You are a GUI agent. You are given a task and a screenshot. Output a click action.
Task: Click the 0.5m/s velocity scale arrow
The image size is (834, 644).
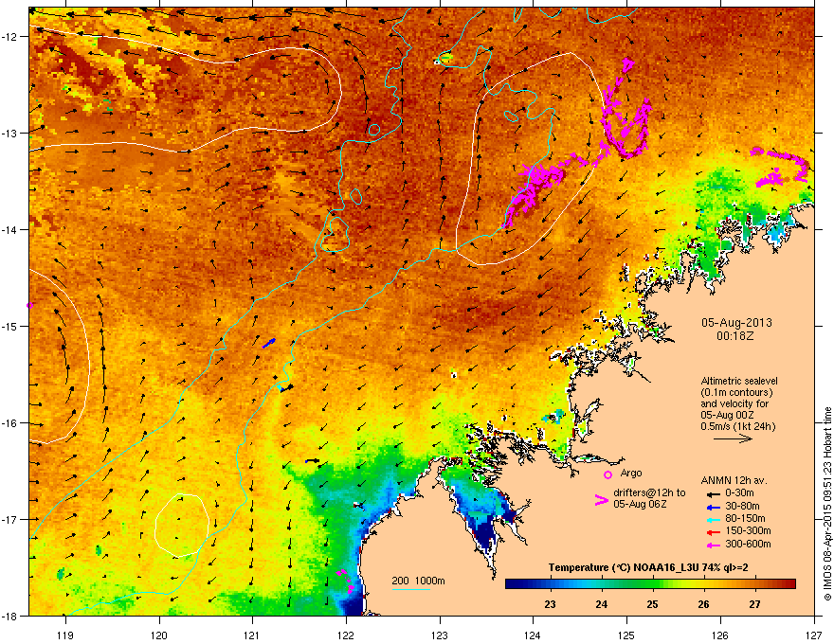point(733,438)
